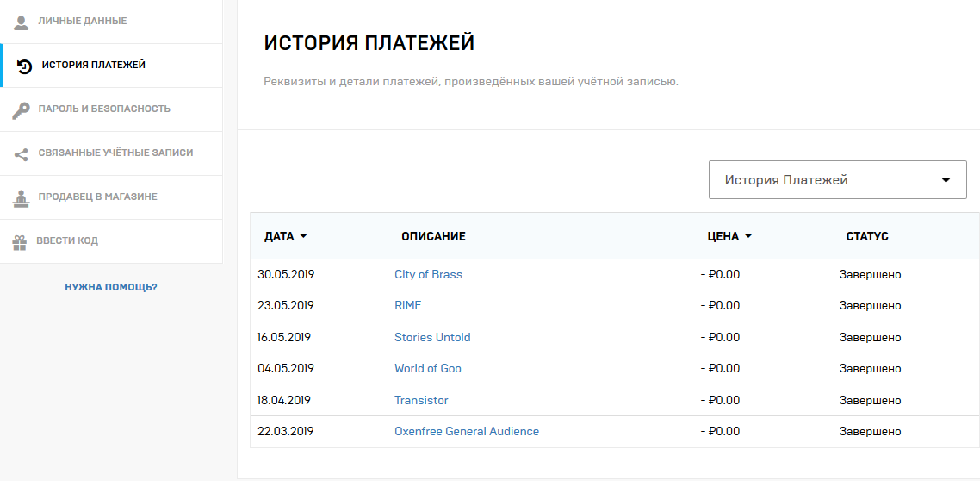Click the Transistor purchase link

click(x=421, y=400)
